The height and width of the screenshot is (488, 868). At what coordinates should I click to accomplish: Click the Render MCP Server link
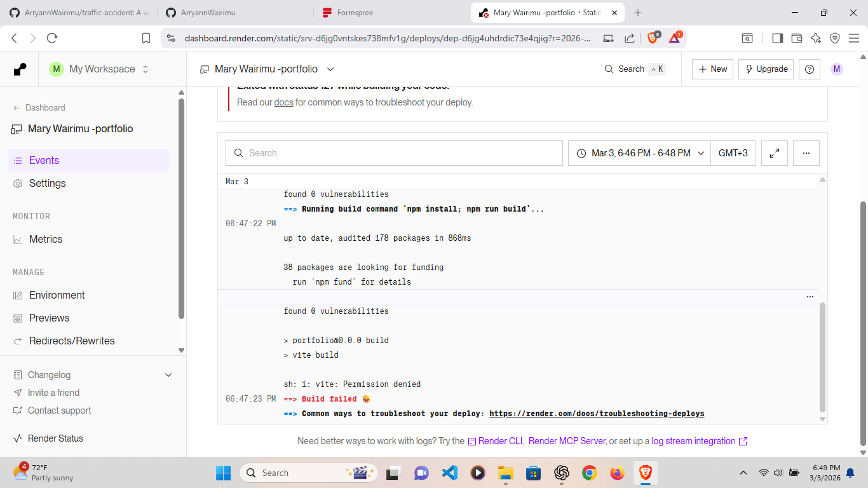567,441
